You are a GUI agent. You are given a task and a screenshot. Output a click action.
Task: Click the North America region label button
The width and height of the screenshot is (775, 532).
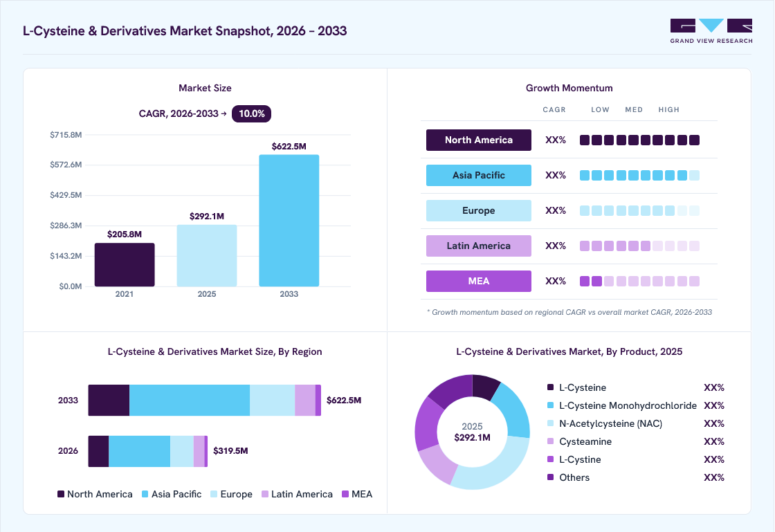478,140
